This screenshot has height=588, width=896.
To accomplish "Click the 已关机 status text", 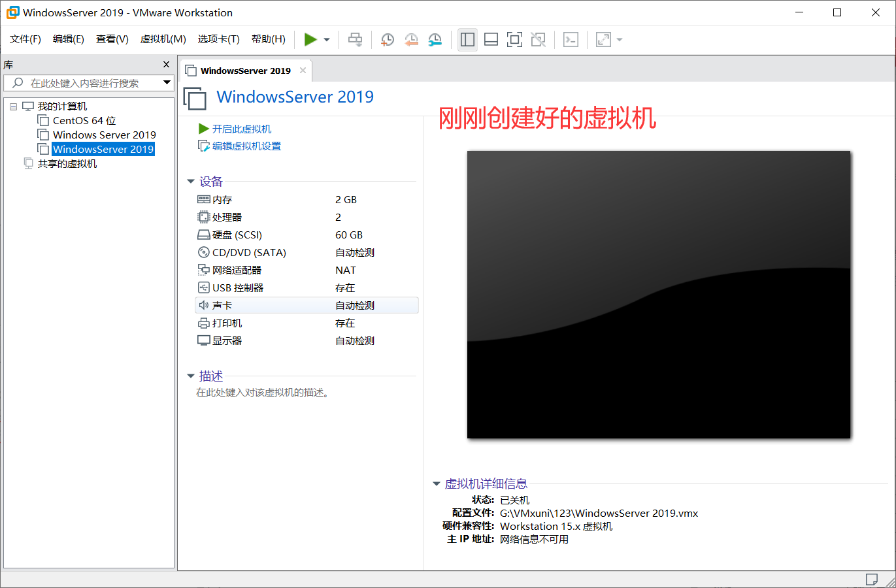I will point(514,500).
